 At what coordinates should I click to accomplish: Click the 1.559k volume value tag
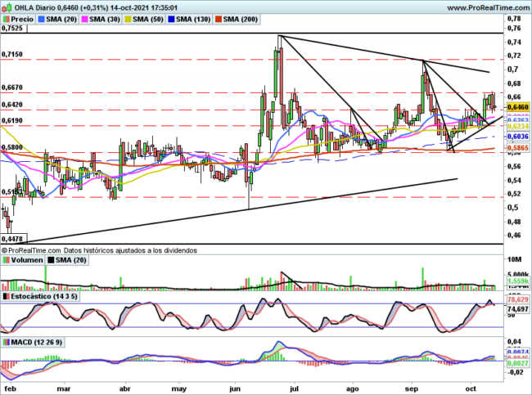point(518,281)
